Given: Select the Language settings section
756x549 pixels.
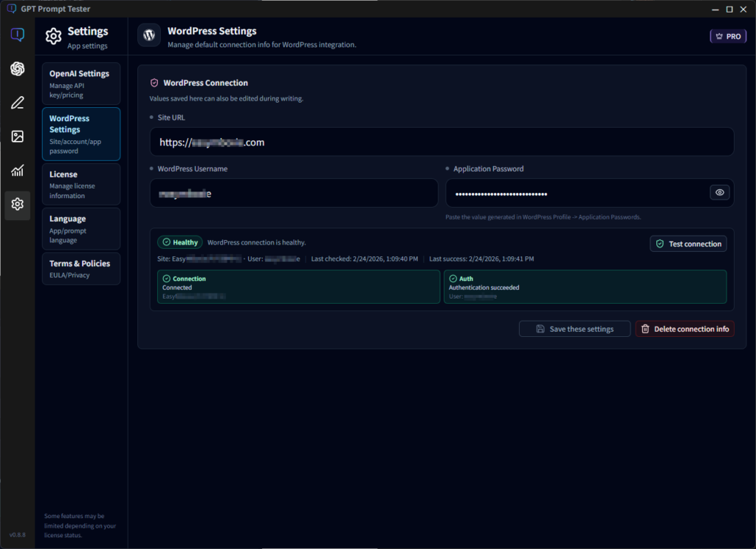Looking at the screenshot, I should 81,228.
